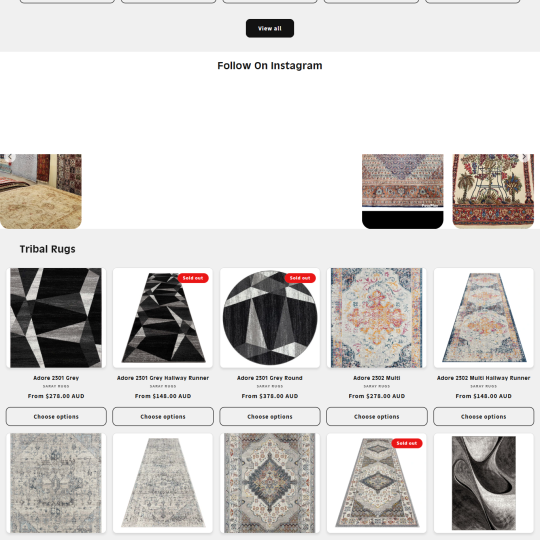Image resolution: width=540 pixels, height=540 pixels.
Task: Click the next arrow on Instagram carousel
Action: [x=524, y=157]
